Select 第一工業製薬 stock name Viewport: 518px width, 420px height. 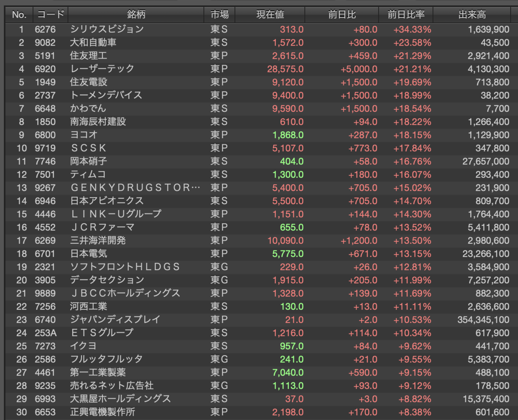(98, 372)
